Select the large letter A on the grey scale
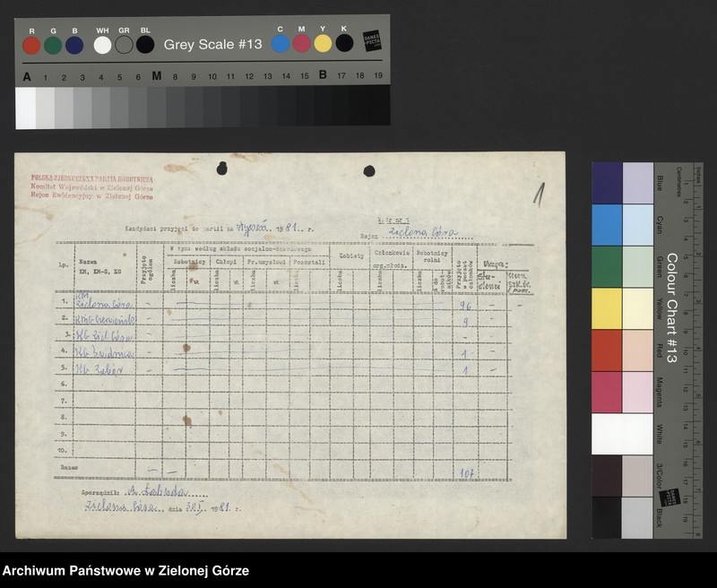Image resolution: width=717 pixels, height=588 pixels. [27, 77]
